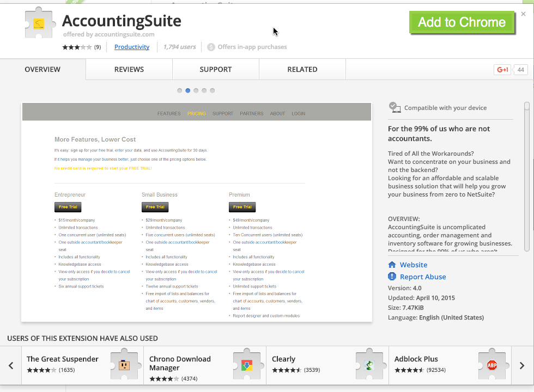Click 'Compatible with your device' text

[x=446, y=108]
